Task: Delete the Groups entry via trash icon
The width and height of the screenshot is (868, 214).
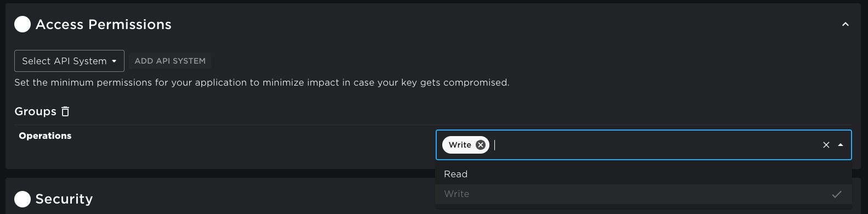Action: 65,111
